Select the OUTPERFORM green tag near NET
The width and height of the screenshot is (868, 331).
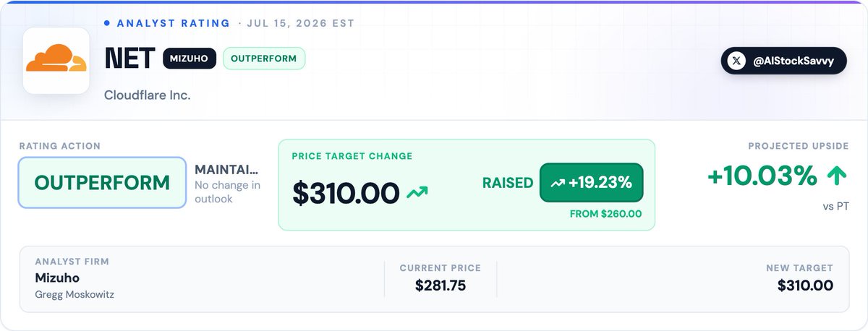[x=264, y=59]
